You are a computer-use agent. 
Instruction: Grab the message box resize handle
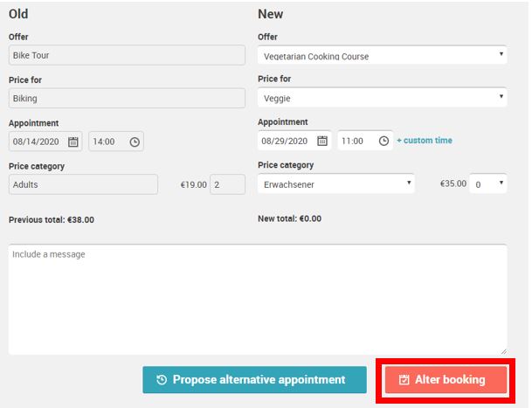(x=503, y=351)
